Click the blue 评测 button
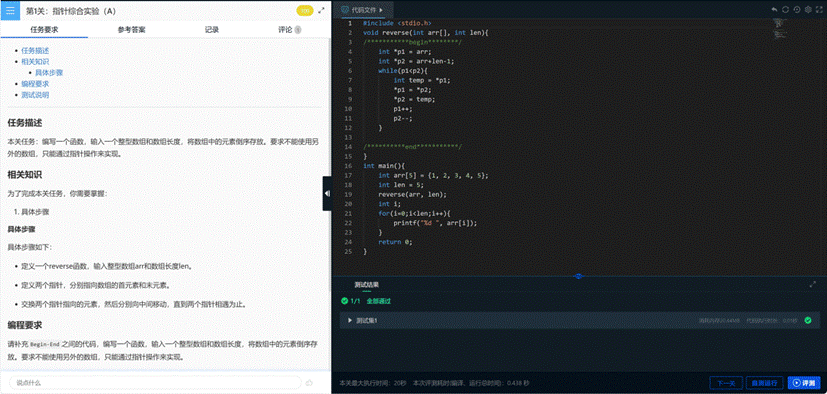Viewport: 827px width, 394px height. pyautogui.click(x=804, y=382)
